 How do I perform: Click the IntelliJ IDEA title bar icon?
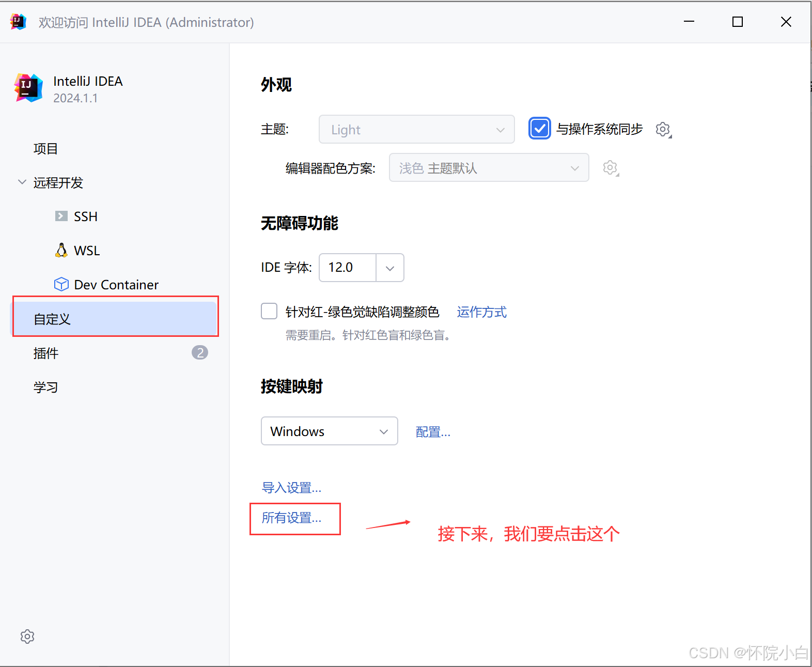point(18,22)
